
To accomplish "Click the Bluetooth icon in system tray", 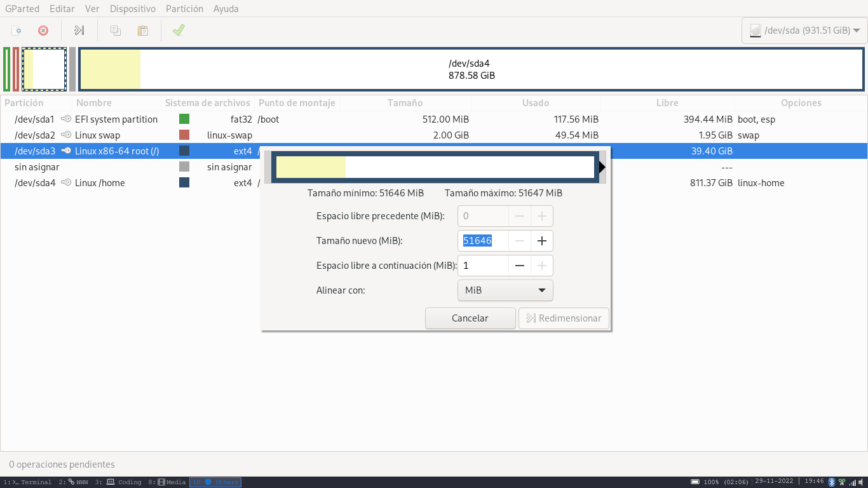I will (x=831, y=482).
